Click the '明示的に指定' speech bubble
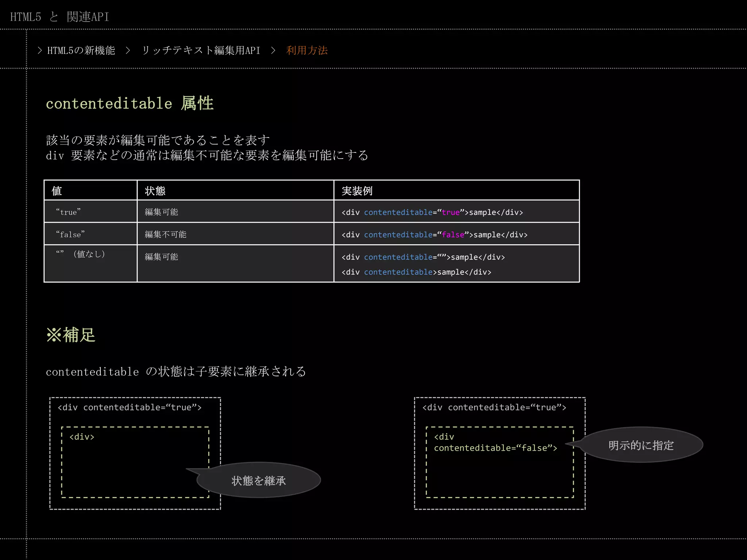Viewport: 747px width, 560px height. [x=641, y=445]
